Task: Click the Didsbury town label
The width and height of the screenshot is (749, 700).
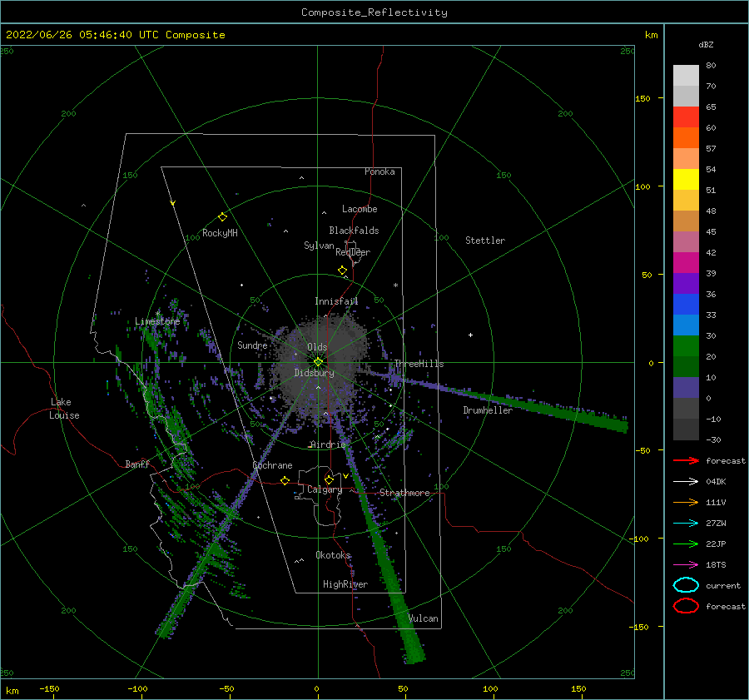Action: point(314,373)
